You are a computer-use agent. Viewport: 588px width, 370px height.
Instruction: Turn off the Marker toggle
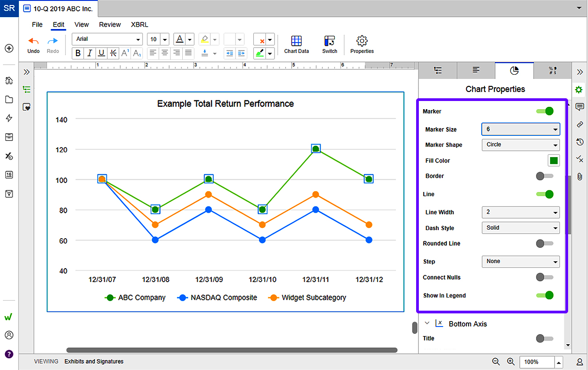[x=545, y=111]
